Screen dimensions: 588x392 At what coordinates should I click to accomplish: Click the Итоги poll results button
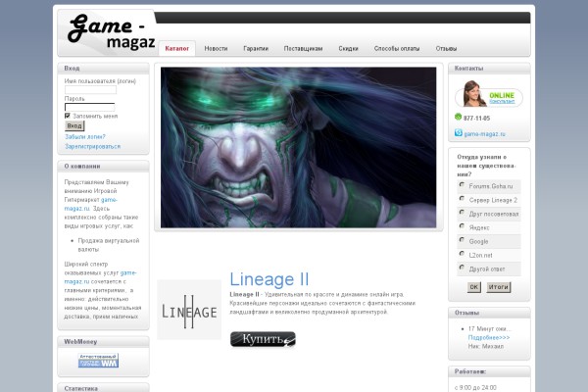click(x=499, y=287)
